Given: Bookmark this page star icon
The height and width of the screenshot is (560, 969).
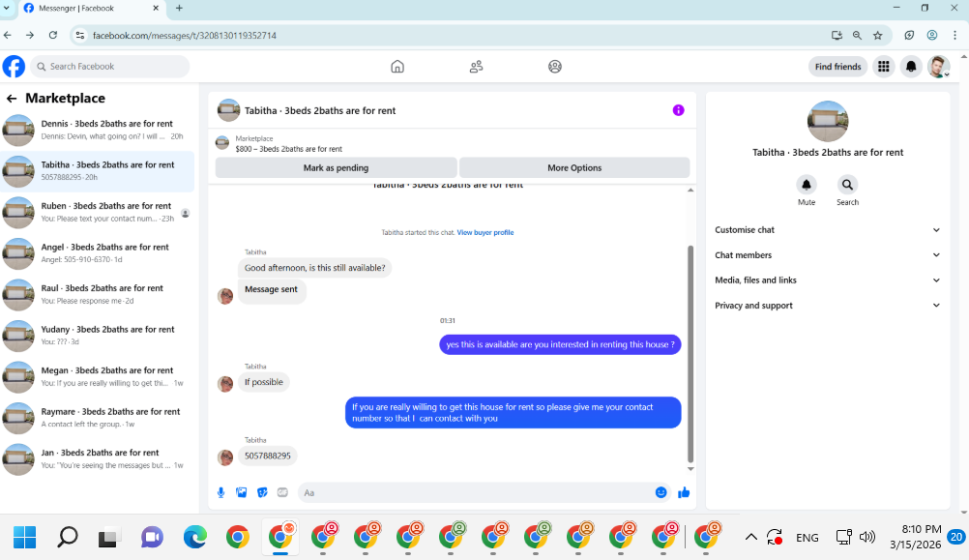Looking at the screenshot, I should point(877,35).
